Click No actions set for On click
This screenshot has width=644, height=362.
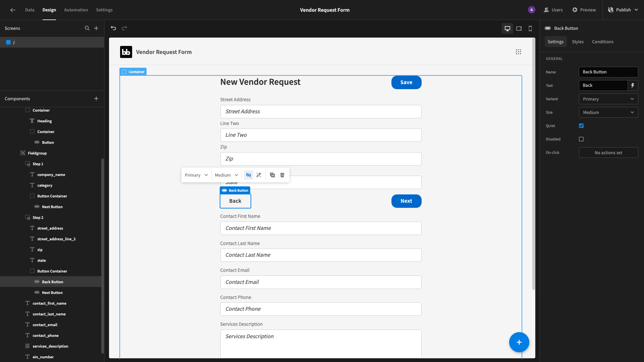tap(608, 153)
